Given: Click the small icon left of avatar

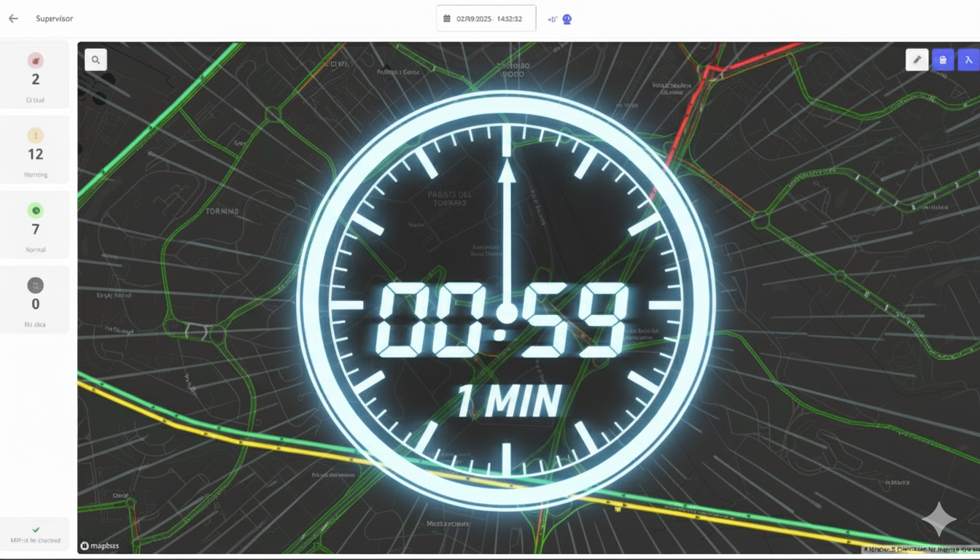Looking at the screenshot, I should pyautogui.click(x=551, y=20).
